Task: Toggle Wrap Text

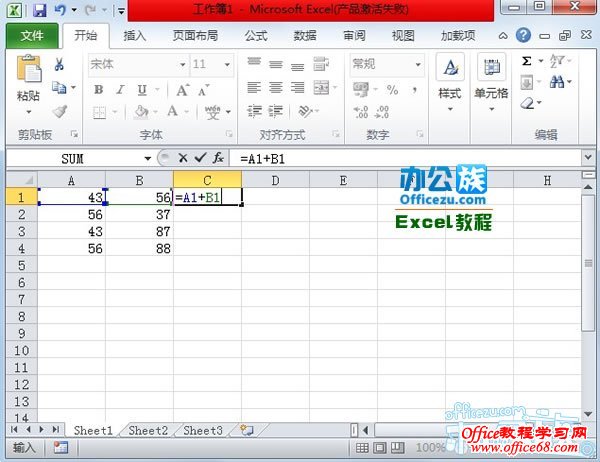Action: [321, 64]
